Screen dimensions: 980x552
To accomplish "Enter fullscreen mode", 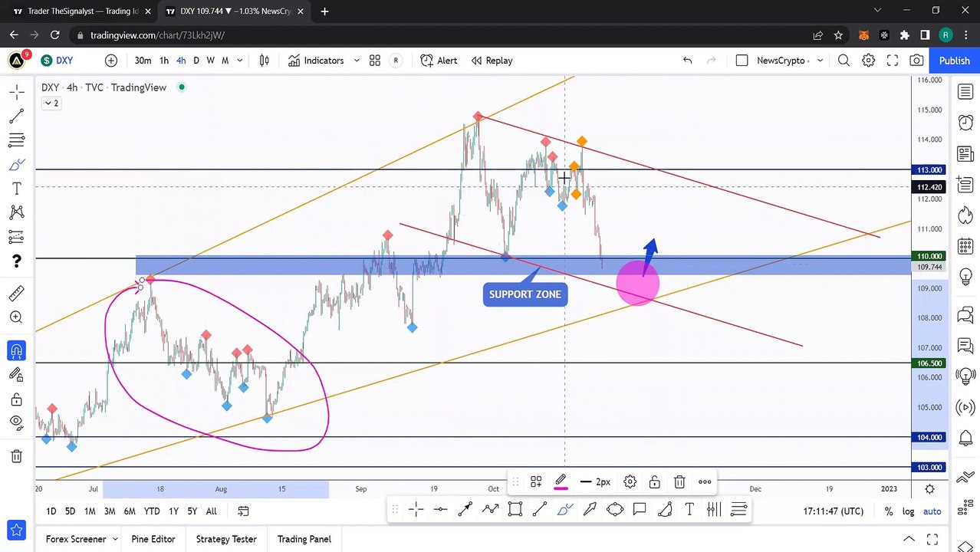I will pos(893,61).
